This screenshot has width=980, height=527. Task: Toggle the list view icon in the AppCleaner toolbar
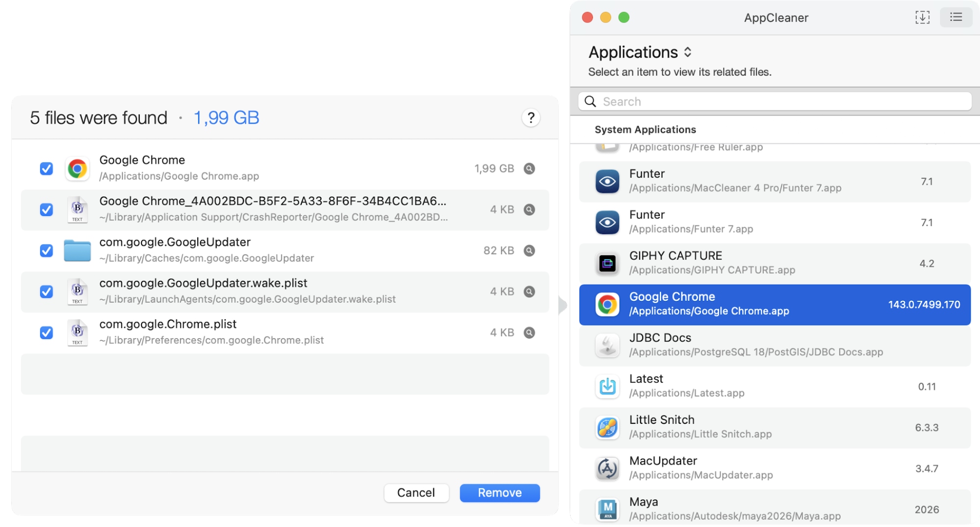pyautogui.click(x=956, y=18)
